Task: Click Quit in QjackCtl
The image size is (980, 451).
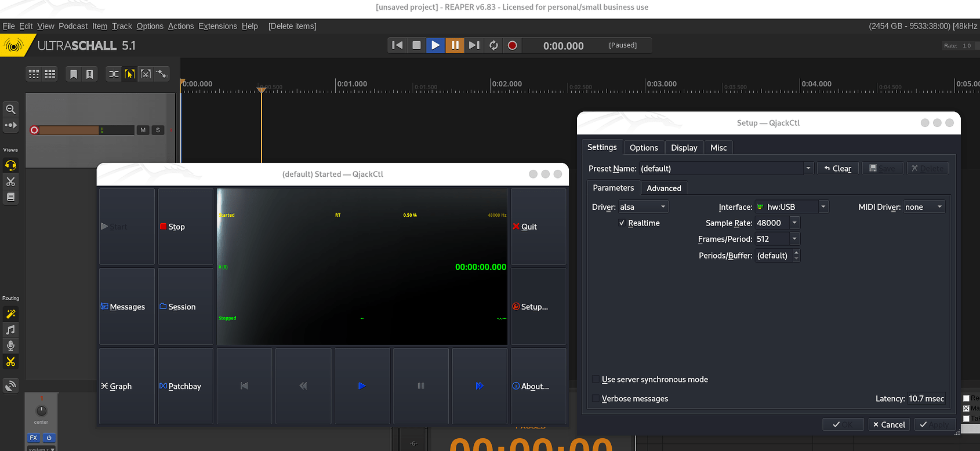Action: point(538,227)
